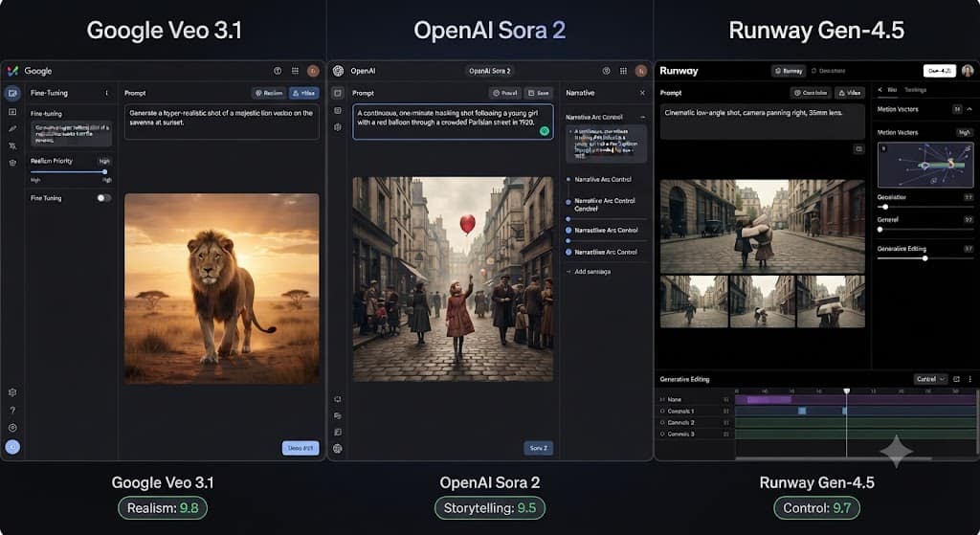
Task: Click the Google Veo prompt text box
Action: pyautogui.click(x=222, y=122)
